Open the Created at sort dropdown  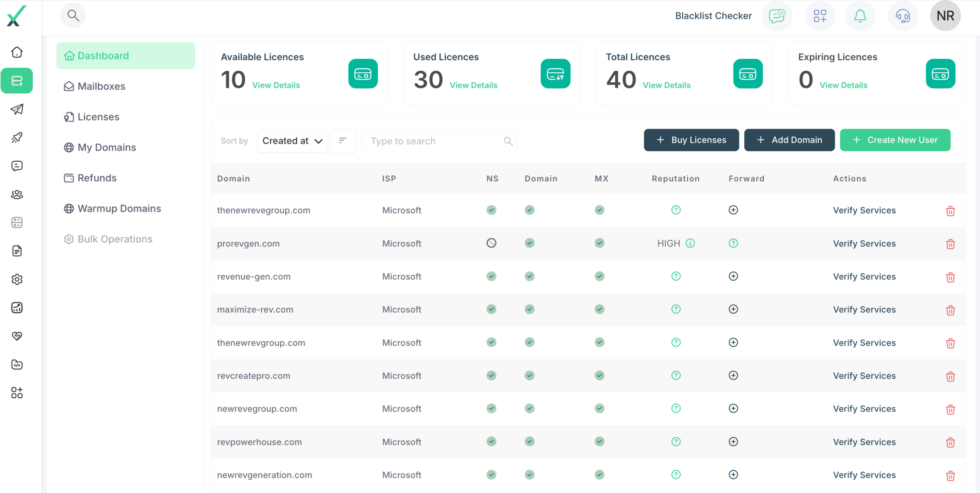tap(292, 140)
